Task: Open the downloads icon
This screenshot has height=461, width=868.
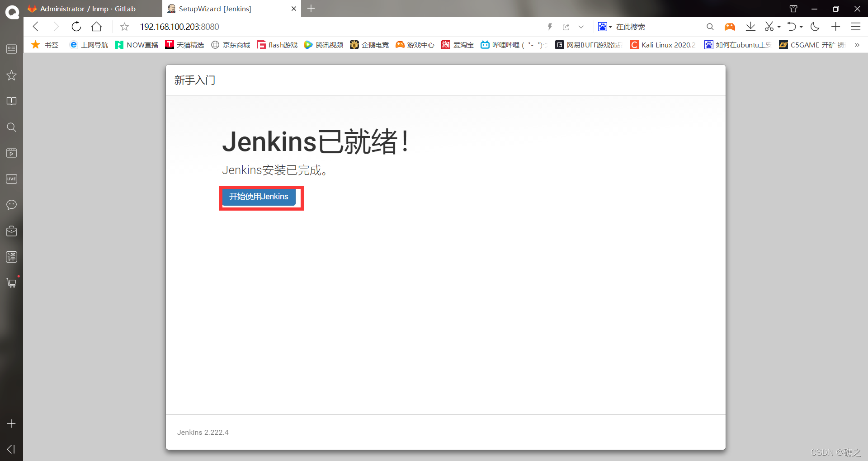Action: point(750,27)
